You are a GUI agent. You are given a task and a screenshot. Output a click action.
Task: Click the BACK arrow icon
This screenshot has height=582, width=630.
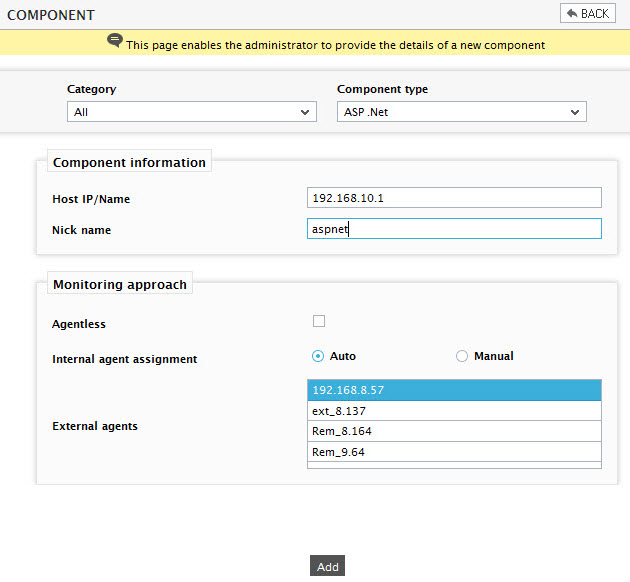[572, 14]
